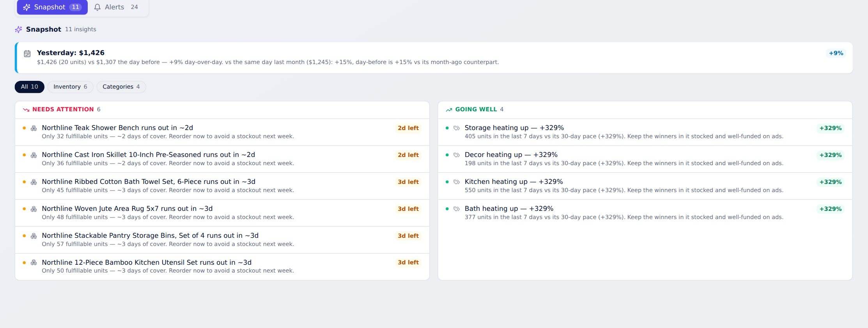
Task: Click the Going Well uptrend icon
Action: [449, 110]
